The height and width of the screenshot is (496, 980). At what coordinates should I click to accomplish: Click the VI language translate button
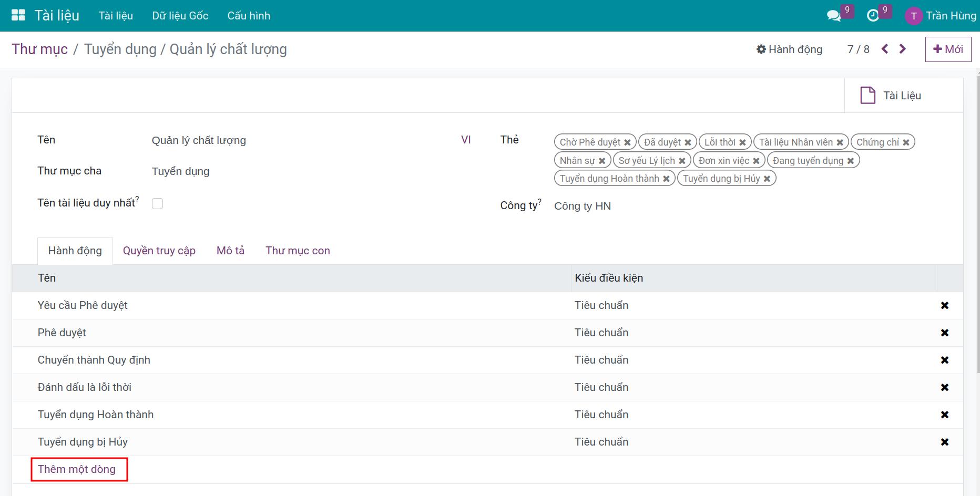[x=466, y=140]
